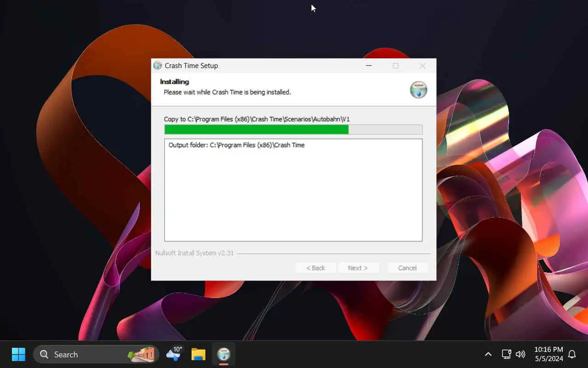Click the Search highlight image in the taskbar
Screen dimensions: 588x368
[x=141, y=354]
